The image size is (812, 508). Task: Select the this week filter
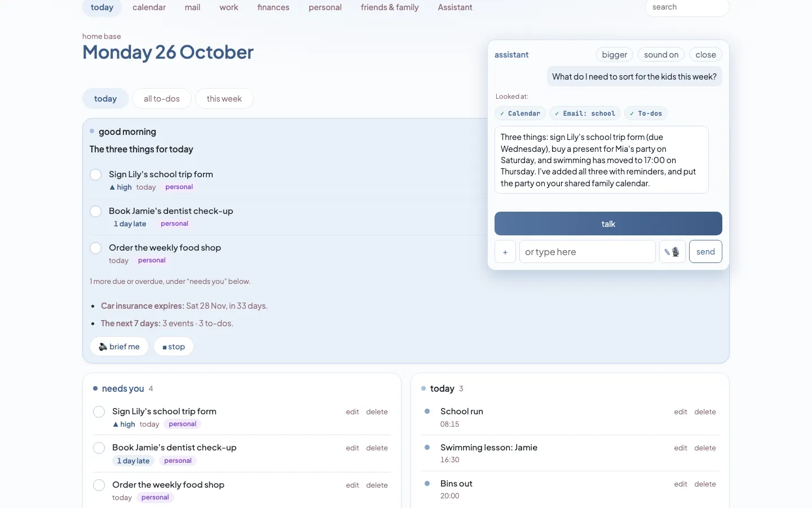click(x=224, y=99)
